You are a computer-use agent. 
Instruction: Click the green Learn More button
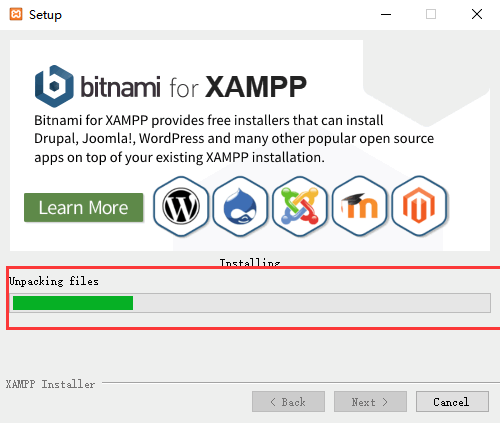pos(84,207)
